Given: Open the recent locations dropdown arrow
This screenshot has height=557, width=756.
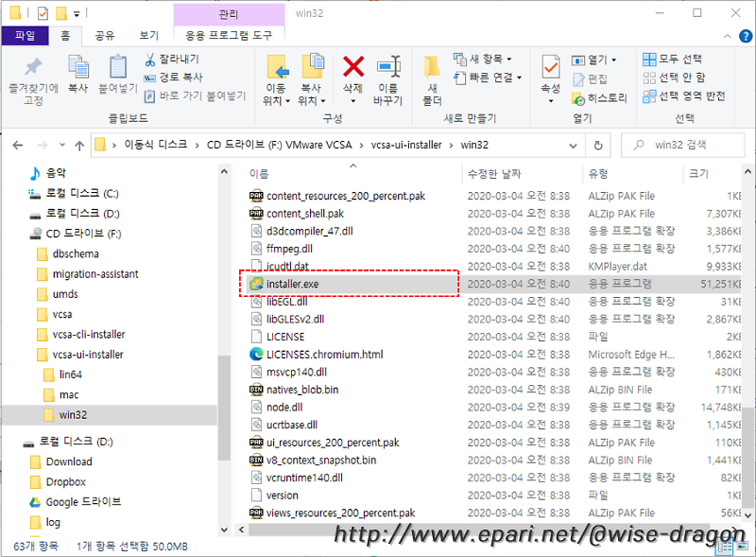Looking at the screenshot, I should [62, 146].
